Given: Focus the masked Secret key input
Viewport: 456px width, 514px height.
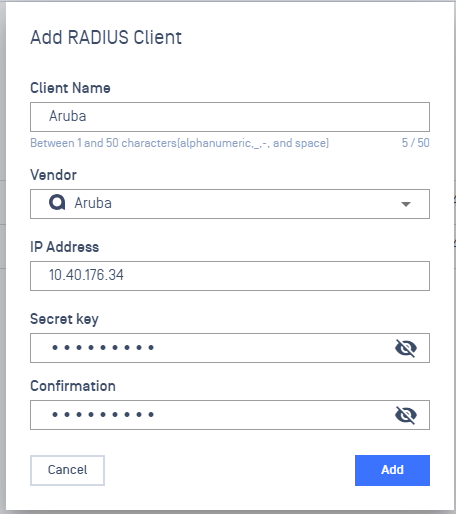Looking at the screenshot, I should click(230, 348).
